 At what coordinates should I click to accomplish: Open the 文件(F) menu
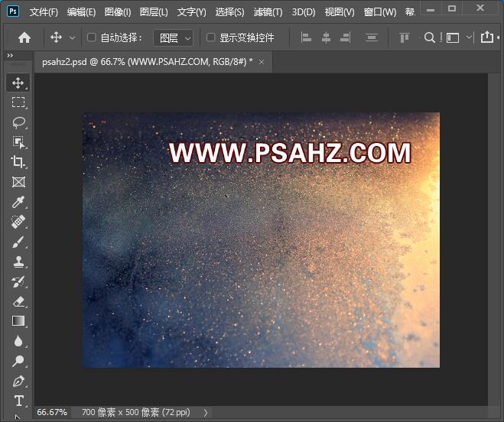click(44, 12)
